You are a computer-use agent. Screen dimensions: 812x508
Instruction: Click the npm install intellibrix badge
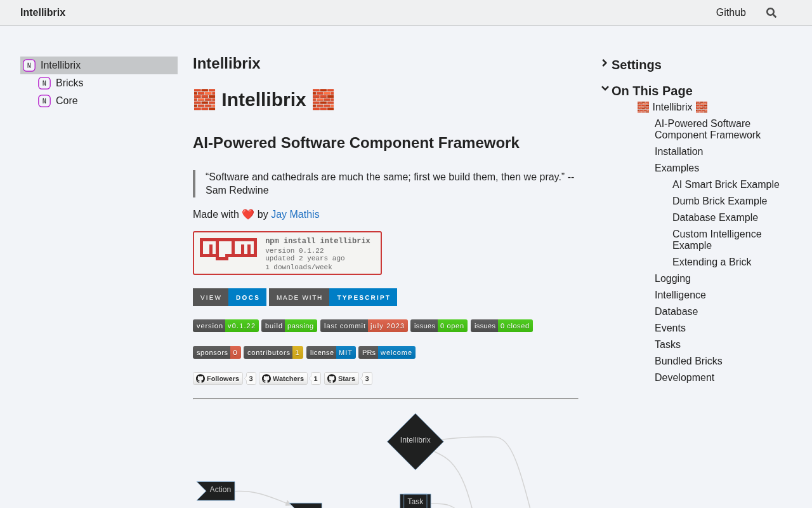(287, 253)
